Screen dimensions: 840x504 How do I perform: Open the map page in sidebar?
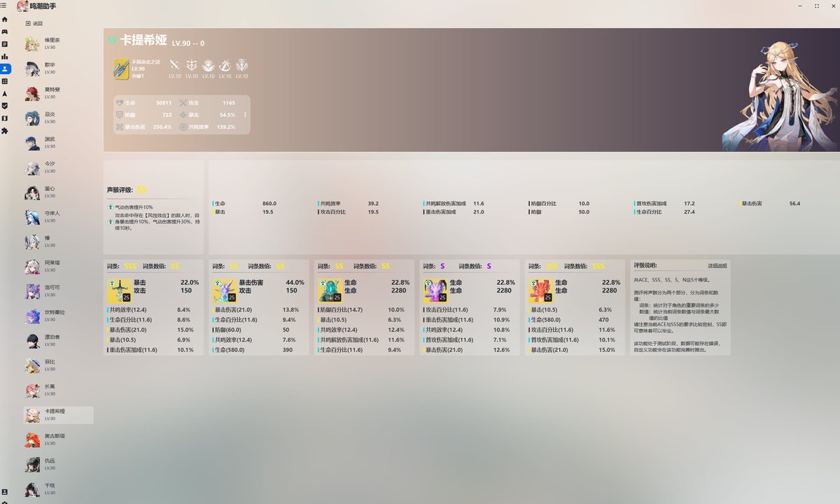pos(5,118)
